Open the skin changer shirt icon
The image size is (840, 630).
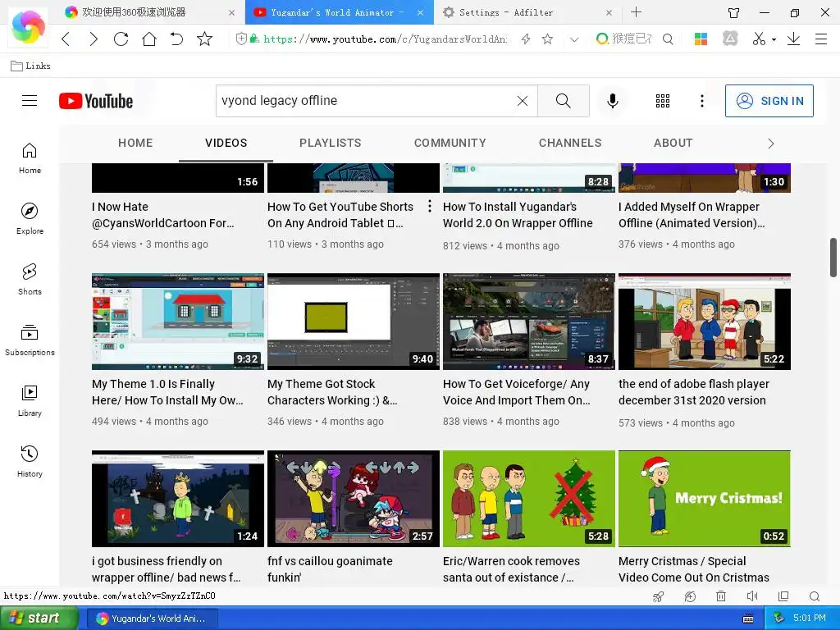[x=734, y=12]
